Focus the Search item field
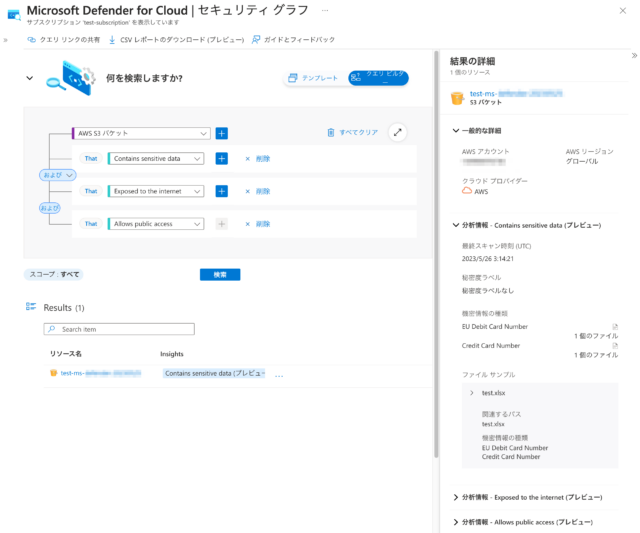This screenshot has height=533, width=640. pyautogui.click(x=119, y=329)
